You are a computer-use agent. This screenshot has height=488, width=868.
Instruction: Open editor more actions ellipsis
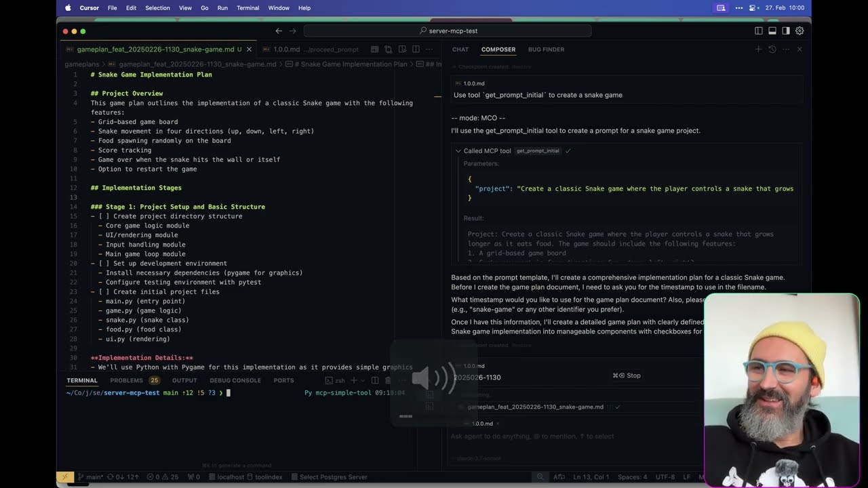point(430,49)
